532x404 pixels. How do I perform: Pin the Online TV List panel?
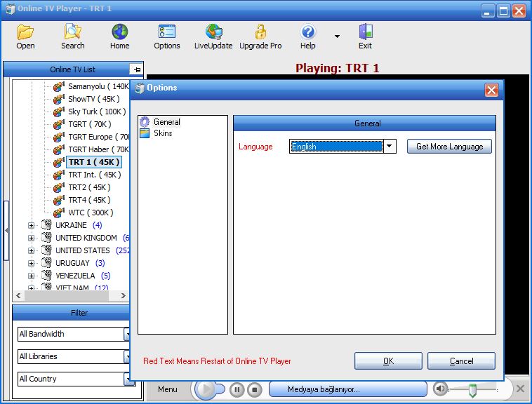tap(137, 69)
